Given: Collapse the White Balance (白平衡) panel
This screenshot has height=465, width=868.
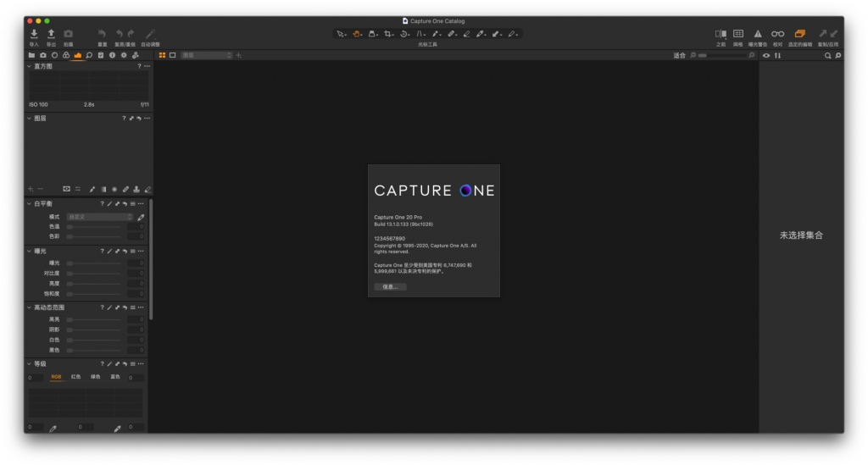Looking at the screenshot, I should 30,204.
